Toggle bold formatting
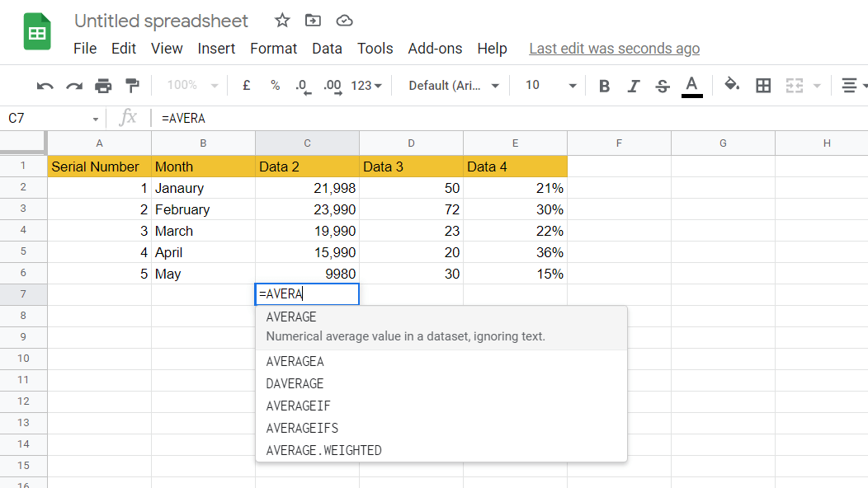The width and height of the screenshot is (868, 488). click(605, 86)
